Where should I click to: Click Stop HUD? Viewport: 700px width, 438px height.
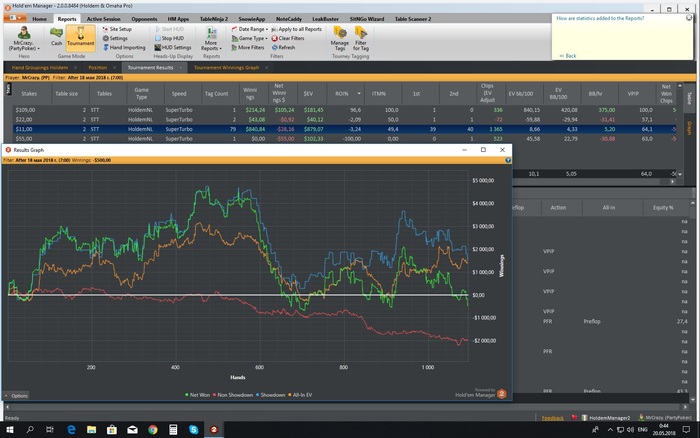point(169,38)
